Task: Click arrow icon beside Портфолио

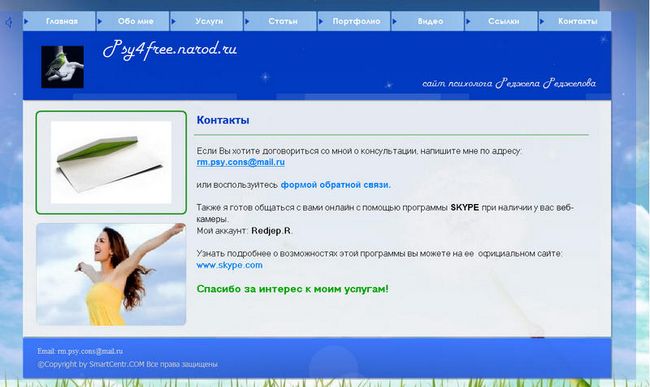Action: [320, 21]
